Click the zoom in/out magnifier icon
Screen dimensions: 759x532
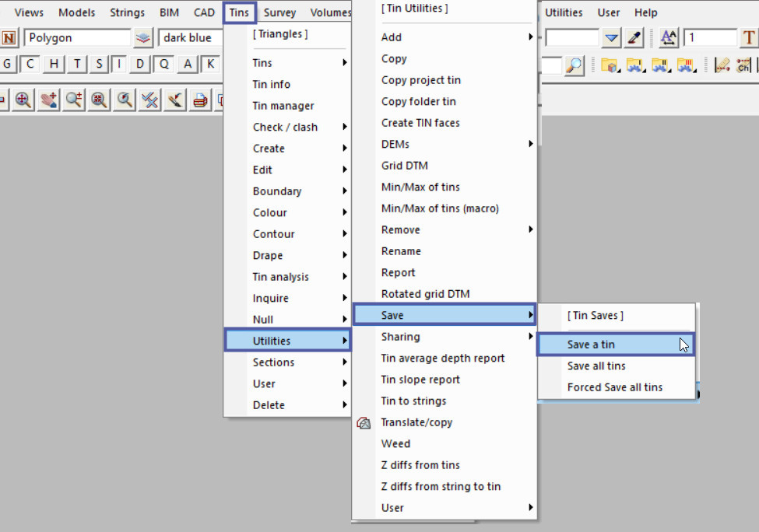click(x=74, y=100)
